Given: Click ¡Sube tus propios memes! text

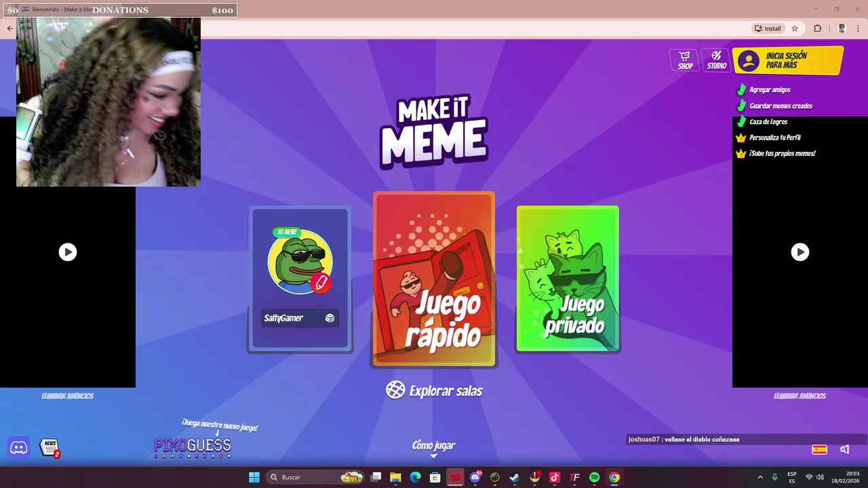Looking at the screenshot, I should 783,154.
